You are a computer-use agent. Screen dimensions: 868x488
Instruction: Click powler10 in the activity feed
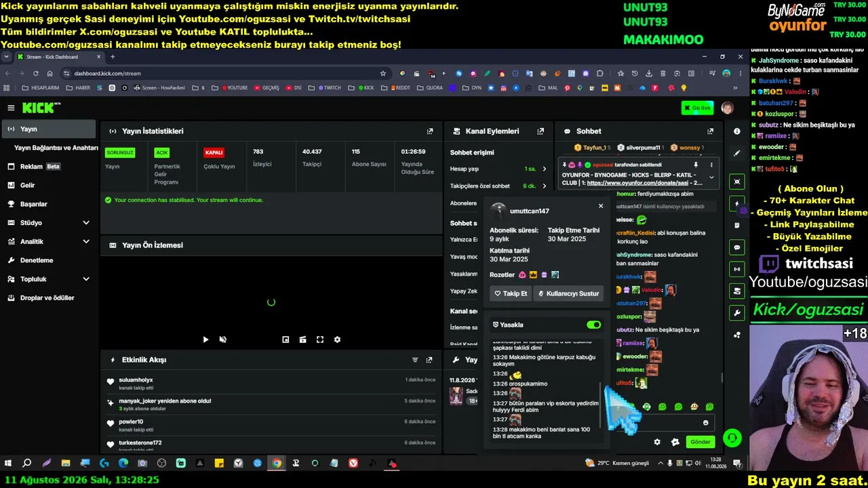point(131,422)
